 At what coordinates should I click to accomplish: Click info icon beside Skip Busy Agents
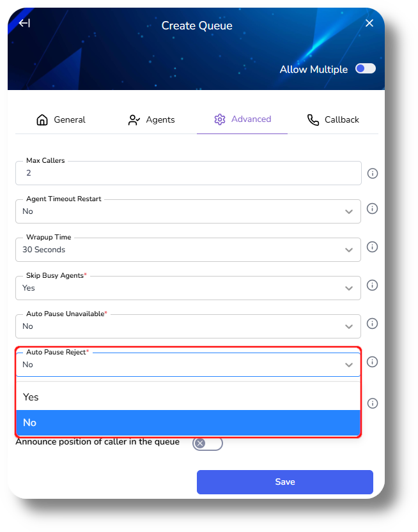coord(373,285)
